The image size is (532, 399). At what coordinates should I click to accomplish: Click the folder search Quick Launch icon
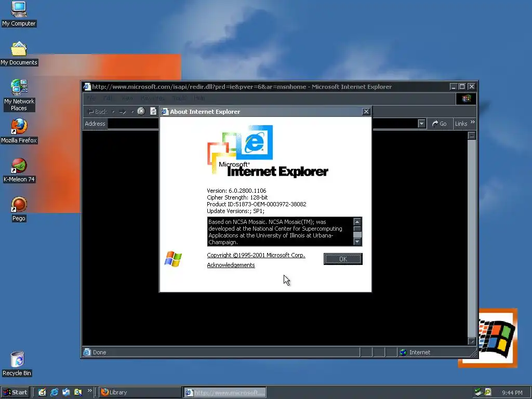click(x=78, y=392)
